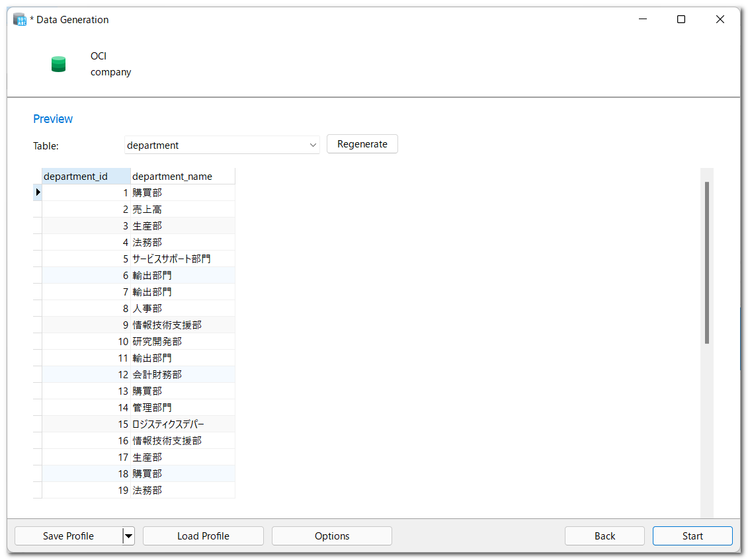This screenshot has height=560, width=748.
Task: Select cell 法務部 in row 4
Action: (183, 243)
